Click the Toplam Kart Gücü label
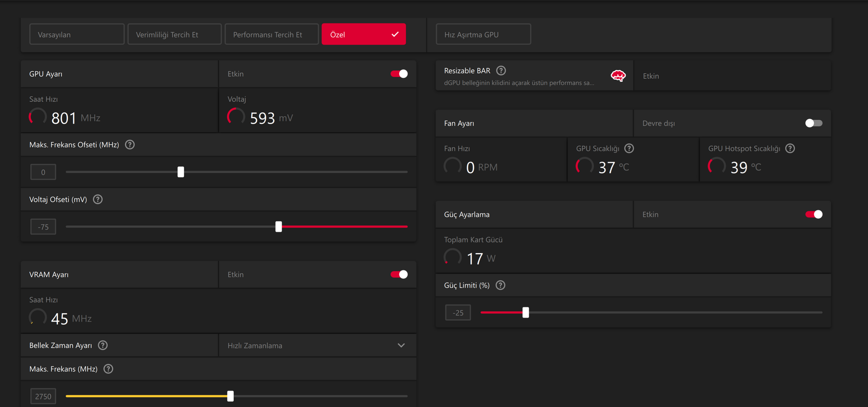 point(473,240)
